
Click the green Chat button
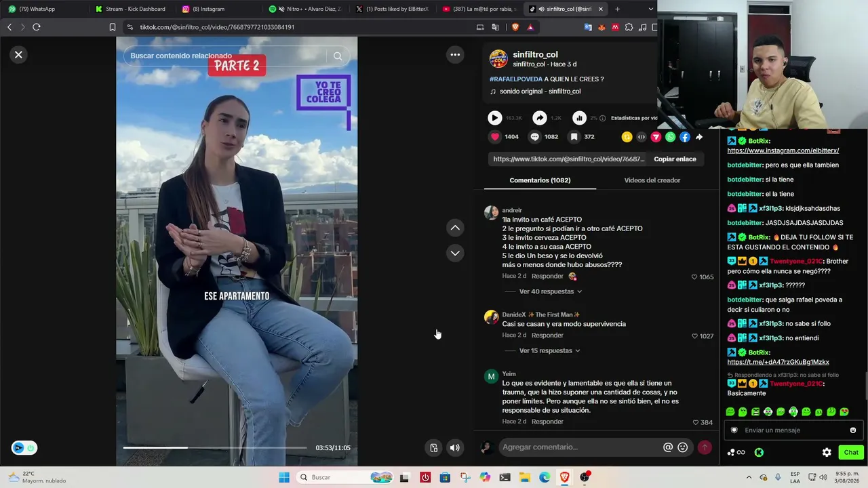click(x=851, y=452)
